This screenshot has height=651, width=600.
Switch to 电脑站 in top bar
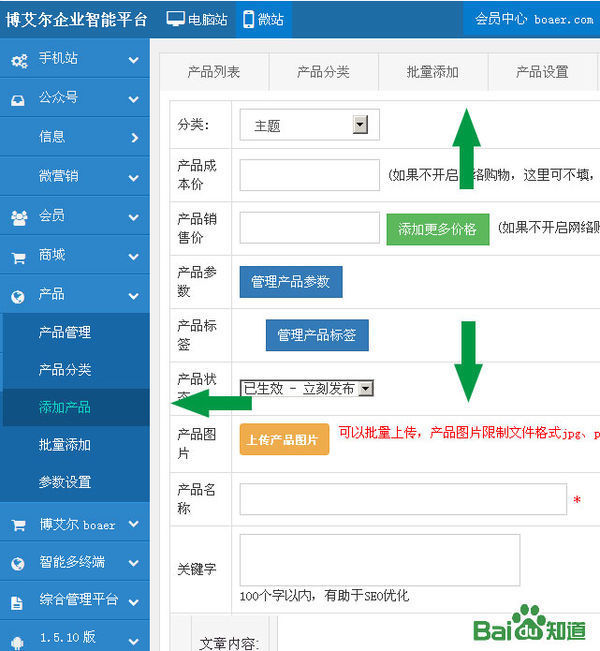(197, 19)
